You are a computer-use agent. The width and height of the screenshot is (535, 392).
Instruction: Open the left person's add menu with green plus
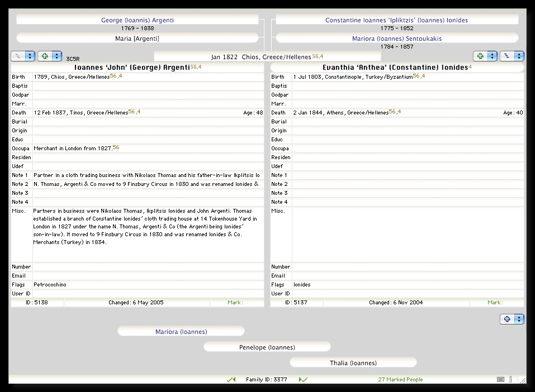coord(49,56)
